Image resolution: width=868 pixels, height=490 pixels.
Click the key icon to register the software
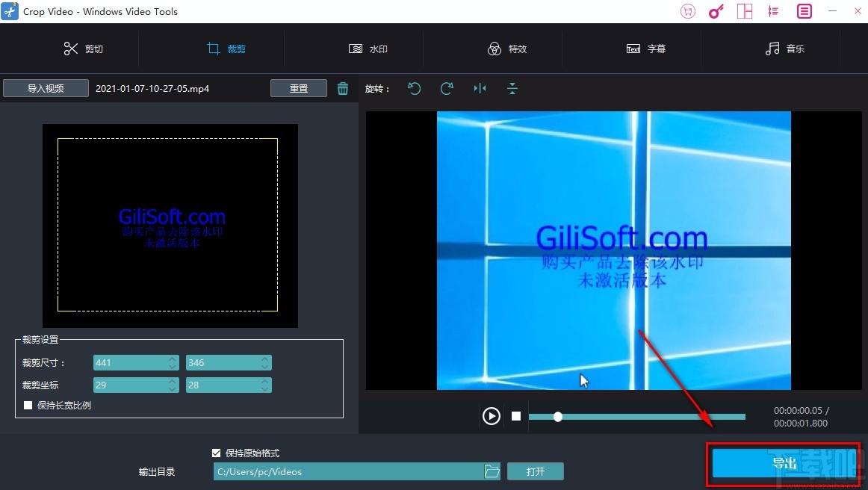(716, 11)
